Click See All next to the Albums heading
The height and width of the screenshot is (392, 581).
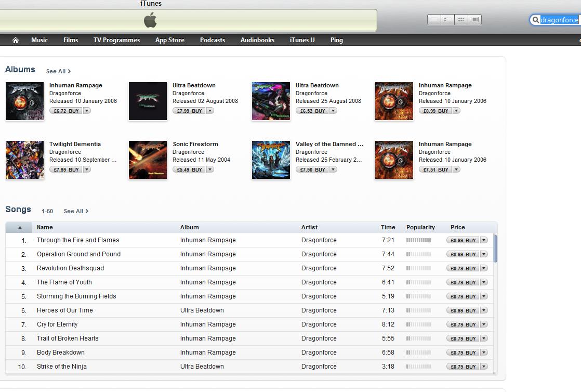pos(58,71)
